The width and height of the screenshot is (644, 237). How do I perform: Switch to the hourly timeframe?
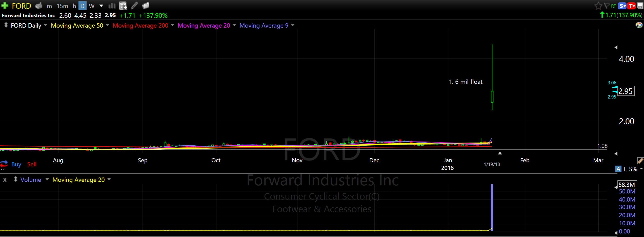74,6
